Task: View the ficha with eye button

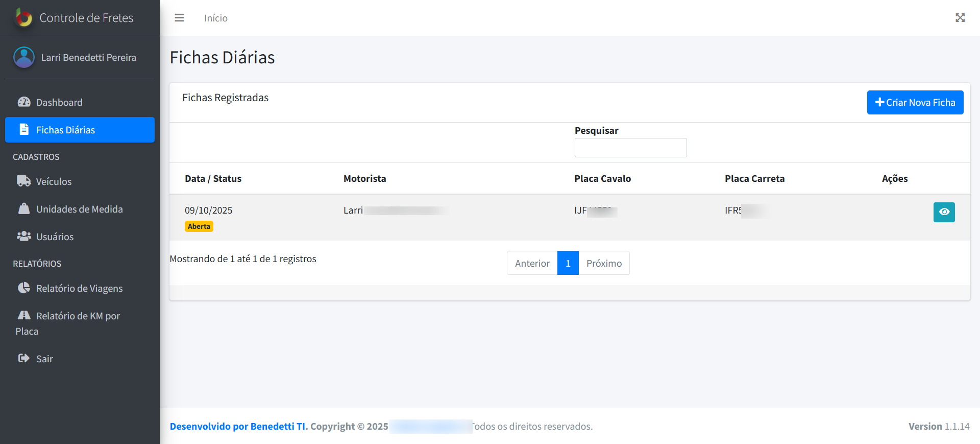Action: 944,212
